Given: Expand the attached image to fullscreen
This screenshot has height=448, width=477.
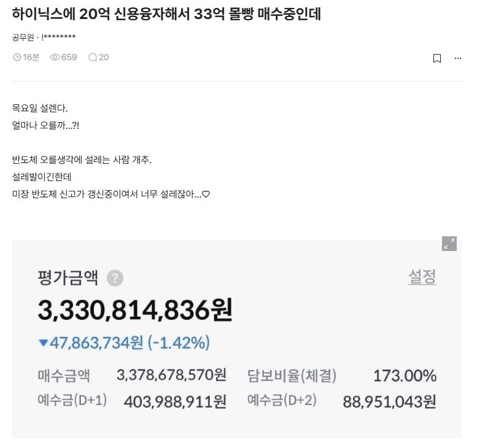Looking at the screenshot, I should (x=449, y=244).
